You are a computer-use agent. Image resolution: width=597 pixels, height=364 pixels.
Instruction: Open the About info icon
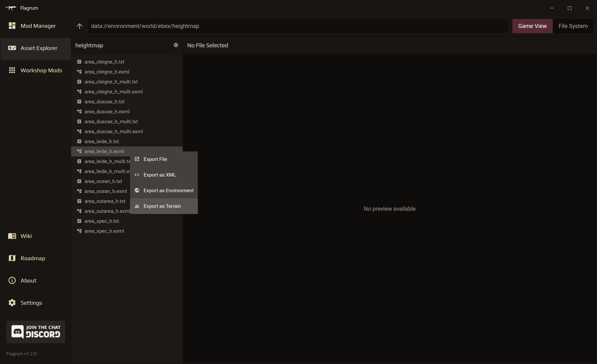(12, 280)
